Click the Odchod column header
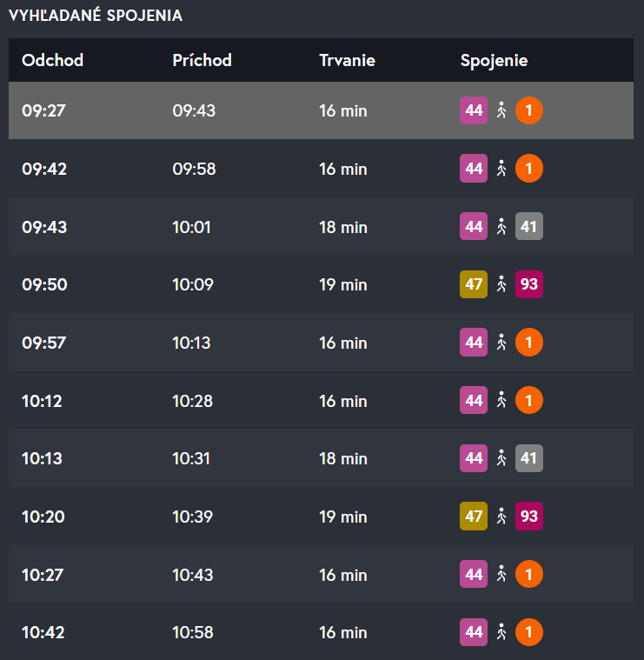Image resolution: width=644 pixels, height=660 pixels. [52, 61]
